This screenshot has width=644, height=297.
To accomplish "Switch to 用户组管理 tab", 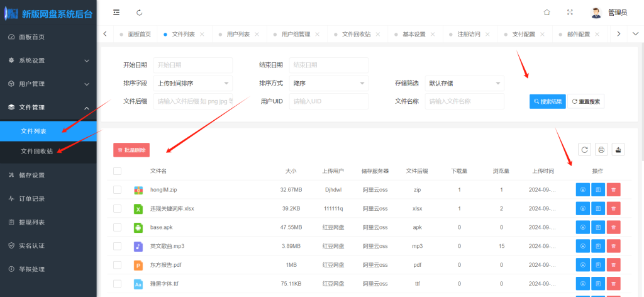I will [x=296, y=35].
